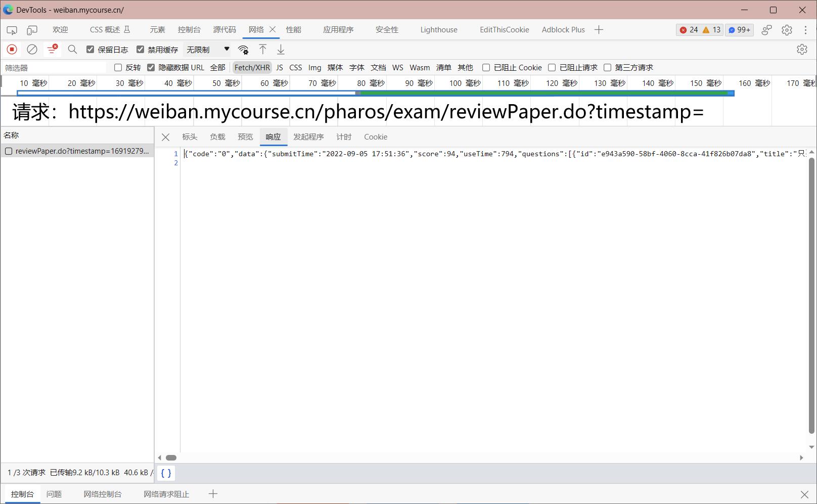Viewport: 817px width, 504px height.
Task: Toggle the Invert filter checkbox
Action: pos(118,67)
